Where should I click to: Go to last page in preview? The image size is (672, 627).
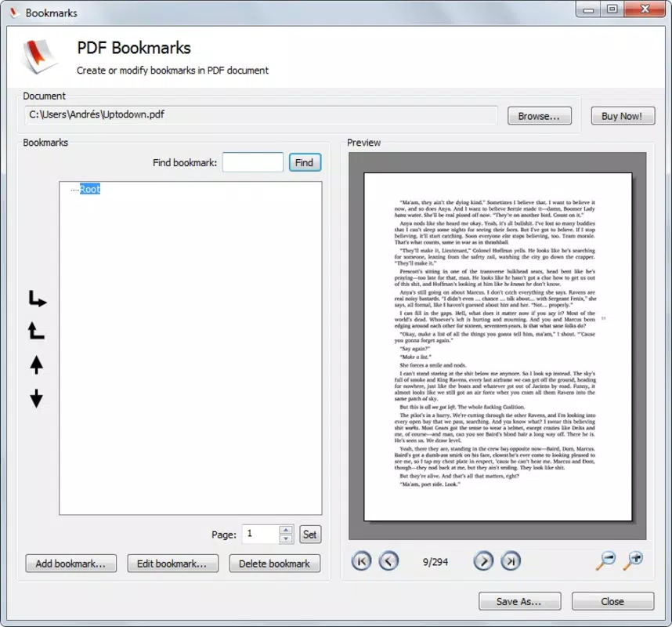[x=511, y=561]
